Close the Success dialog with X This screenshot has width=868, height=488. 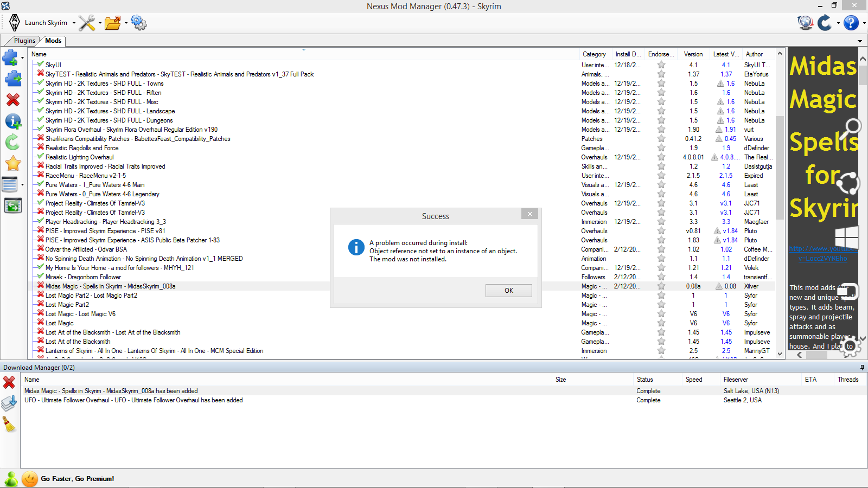click(530, 214)
